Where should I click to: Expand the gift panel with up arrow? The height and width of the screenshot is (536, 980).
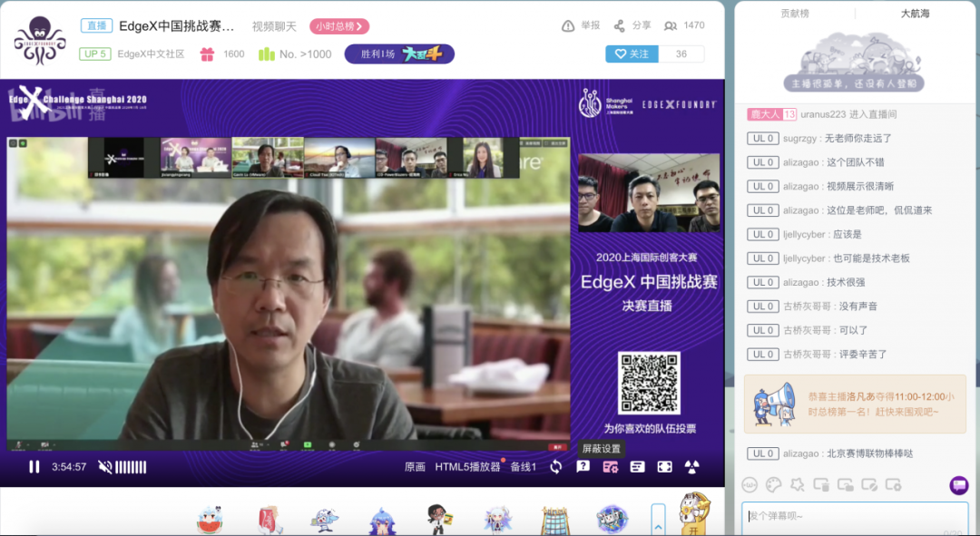[x=658, y=520]
